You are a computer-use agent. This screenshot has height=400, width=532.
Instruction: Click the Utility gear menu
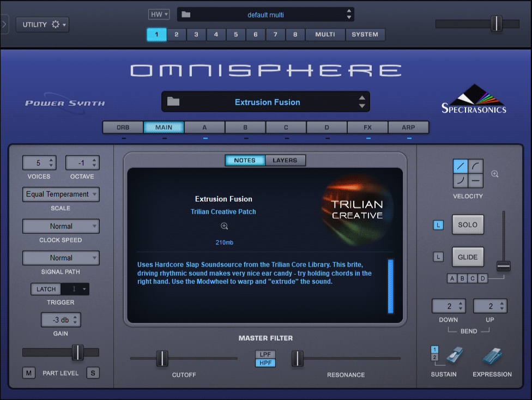coord(43,25)
